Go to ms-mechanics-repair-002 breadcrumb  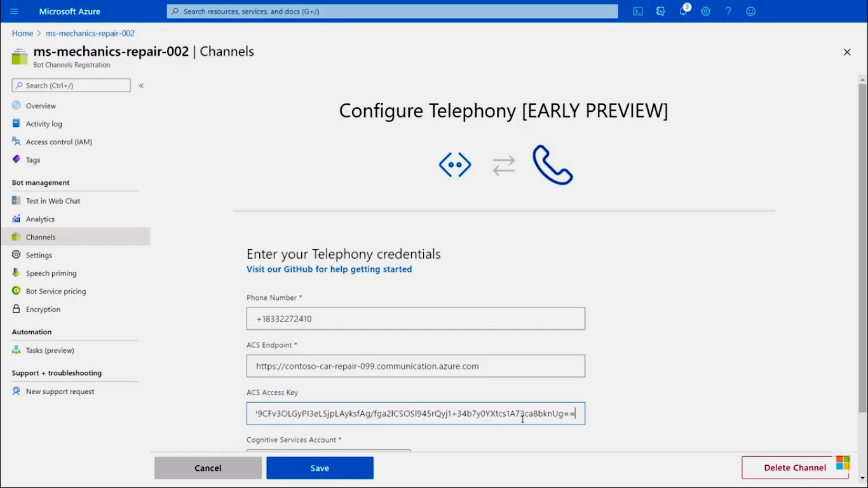tap(90, 33)
